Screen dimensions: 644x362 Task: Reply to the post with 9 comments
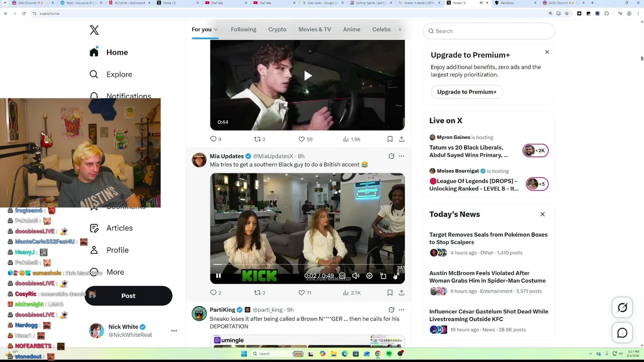tap(215, 139)
